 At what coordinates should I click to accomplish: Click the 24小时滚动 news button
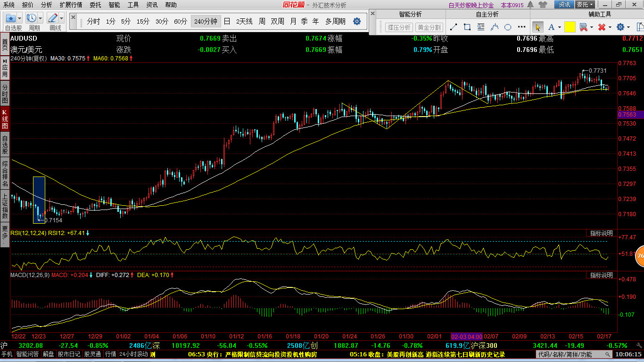point(134,354)
